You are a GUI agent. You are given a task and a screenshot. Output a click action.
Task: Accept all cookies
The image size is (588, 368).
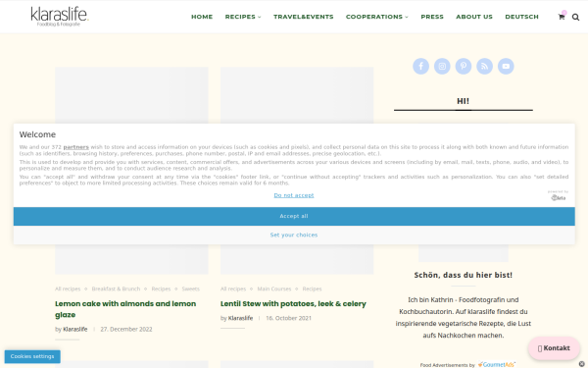[294, 216]
